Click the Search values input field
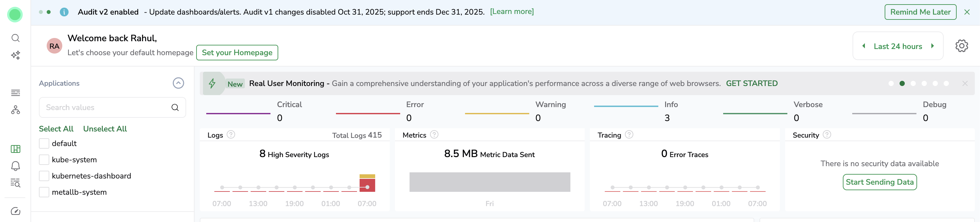Image resolution: width=980 pixels, height=222 pixels. click(106, 108)
